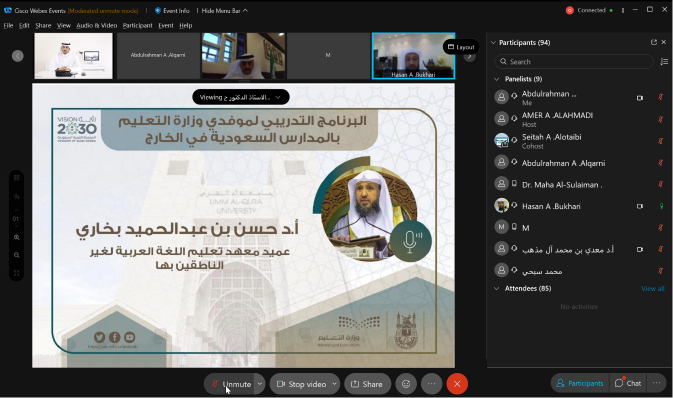Click the phone icon next to Dr. Maha Al-Sulaiman
The image size is (673, 398).
pos(514,183)
